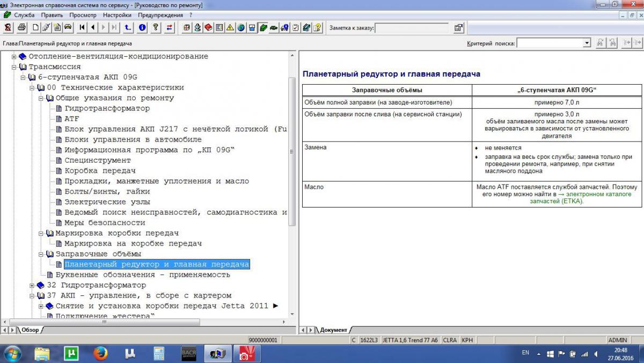Click the clock showing 20:48

point(621,350)
